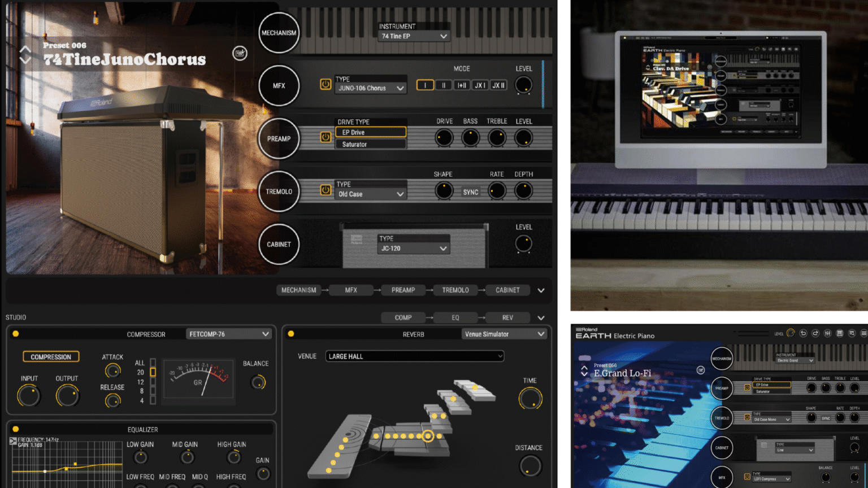Adjust the DRIVE knob in the preamp
Viewport: 868px width, 488px height.
pyautogui.click(x=443, y=138)
